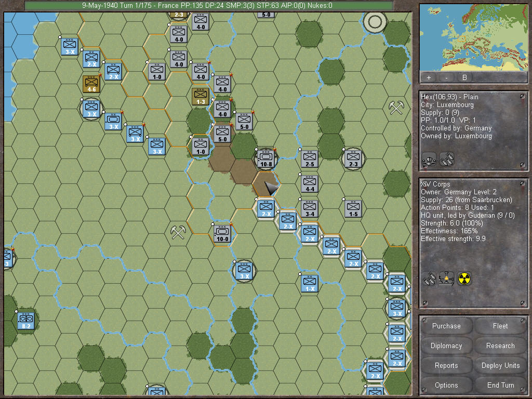This screenshot has height=399, width=532.
Task: Click the mine icon beside the 10-0 unit
Action: click(x=178, y=232)
